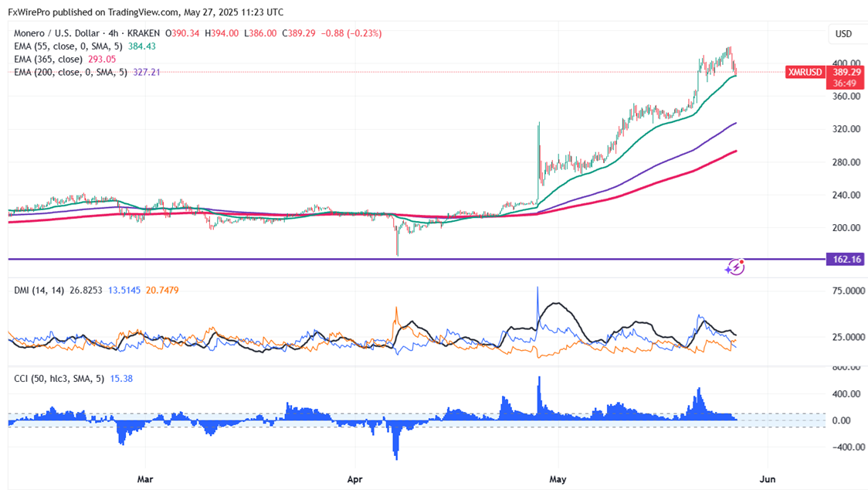
Task: Click the 0.00 CCI axis label
Action: point(842,420)
